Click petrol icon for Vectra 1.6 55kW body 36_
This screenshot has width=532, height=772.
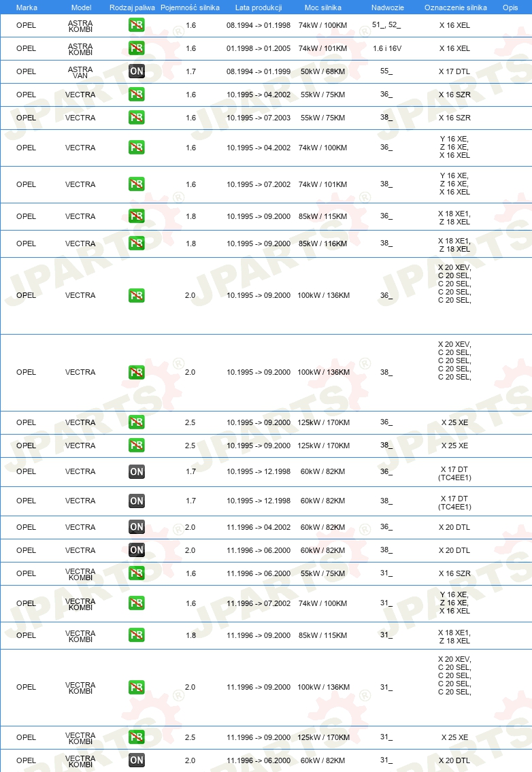click(x=137, y=95)
